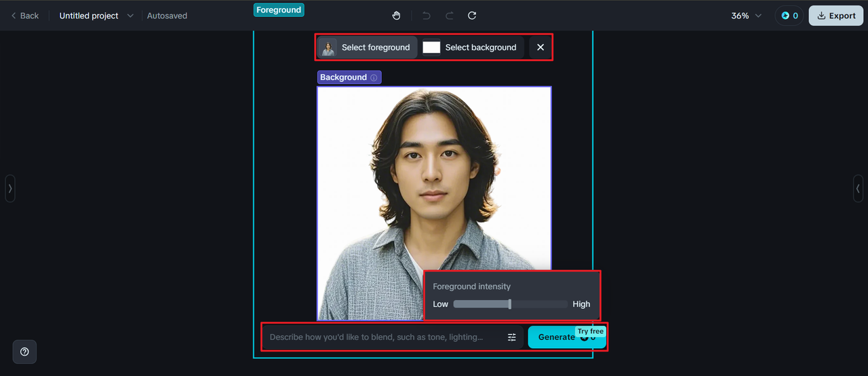868x376 pixels.
Task: Expand the right side panel
Action: point(858,189)
